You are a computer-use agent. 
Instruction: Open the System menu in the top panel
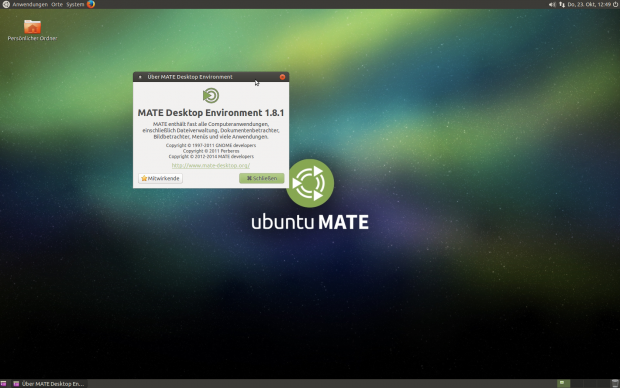(x=75, y=4)
